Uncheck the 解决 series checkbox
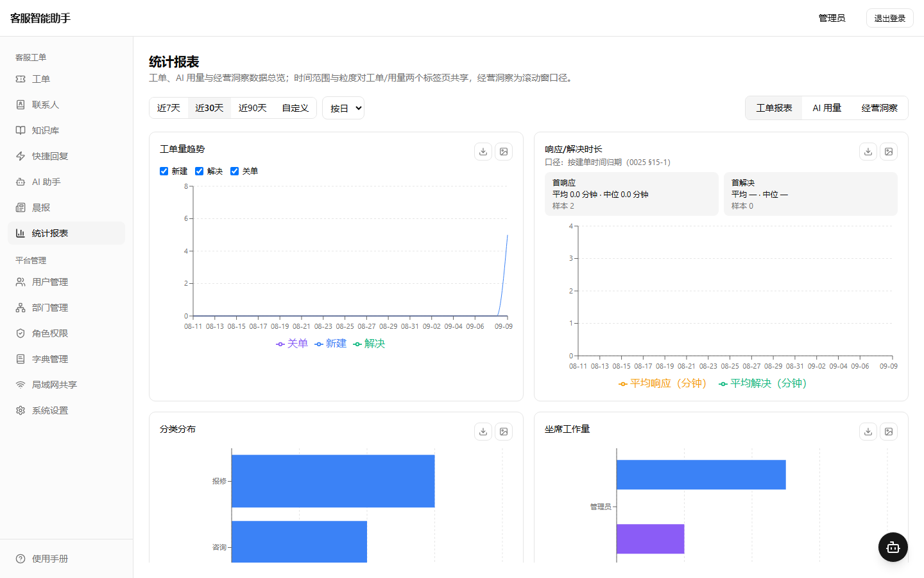The image size is (924, 578). (199, 171)
